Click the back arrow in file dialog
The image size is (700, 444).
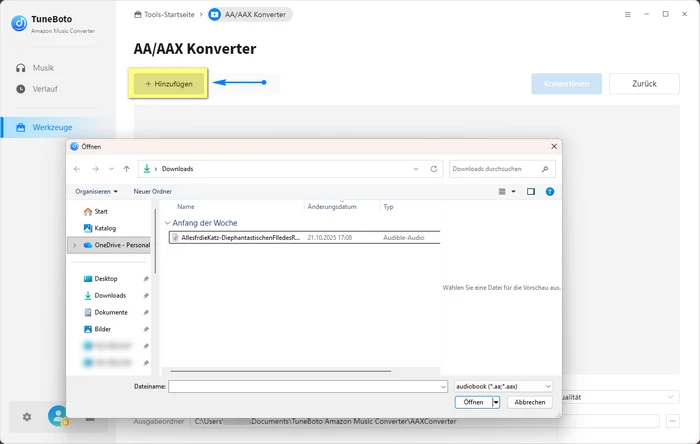[78, 169]
